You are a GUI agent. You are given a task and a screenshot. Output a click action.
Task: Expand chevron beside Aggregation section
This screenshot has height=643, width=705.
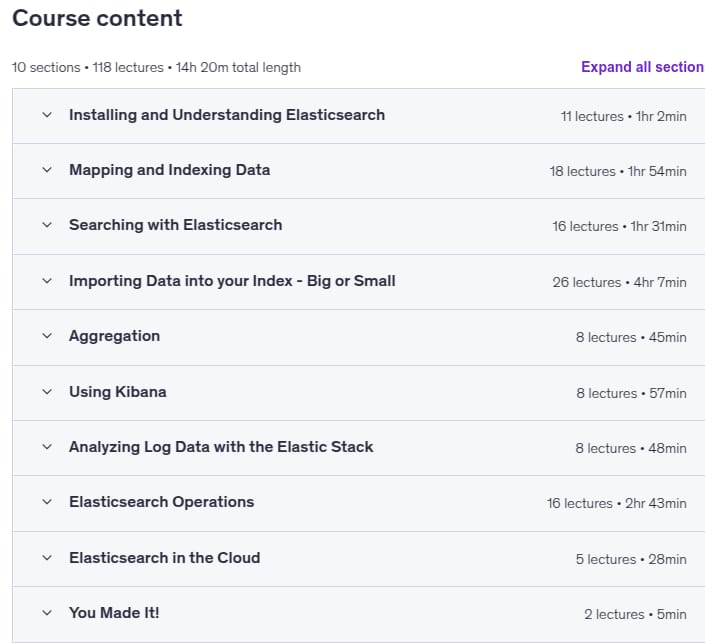[x=47, y=336]
